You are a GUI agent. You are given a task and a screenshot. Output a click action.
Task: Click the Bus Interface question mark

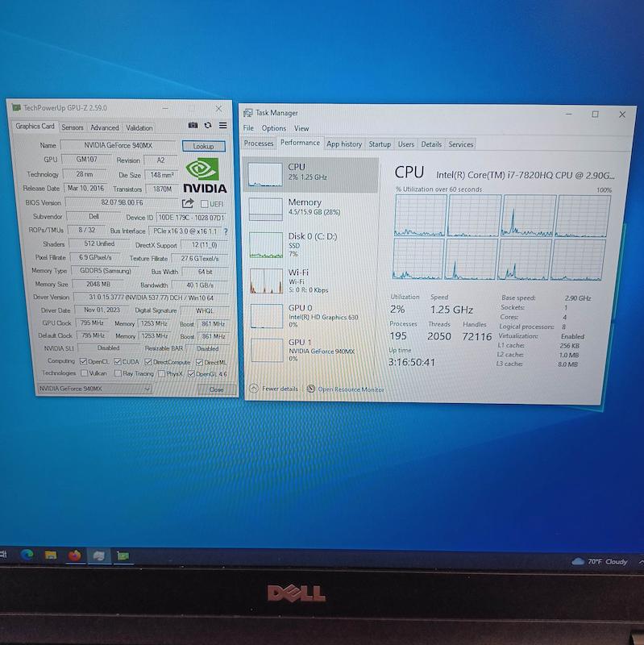(x=226, y=231)
